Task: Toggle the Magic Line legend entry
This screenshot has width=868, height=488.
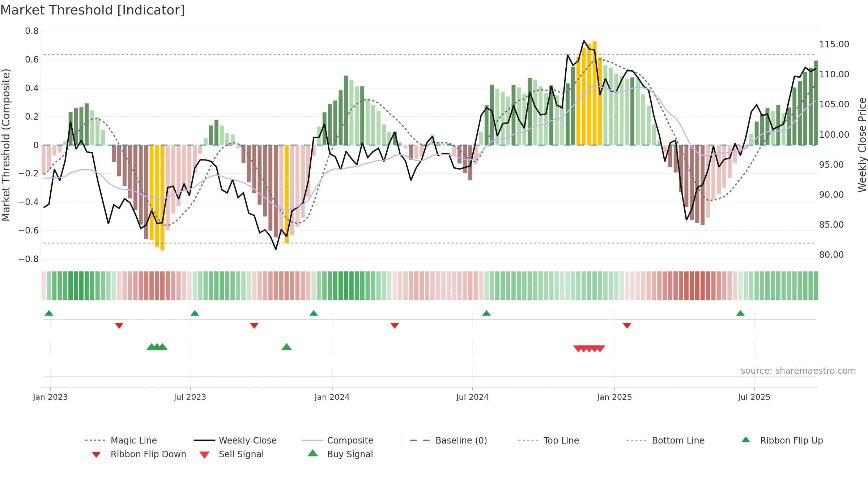Action: click(x=121, y=440)
